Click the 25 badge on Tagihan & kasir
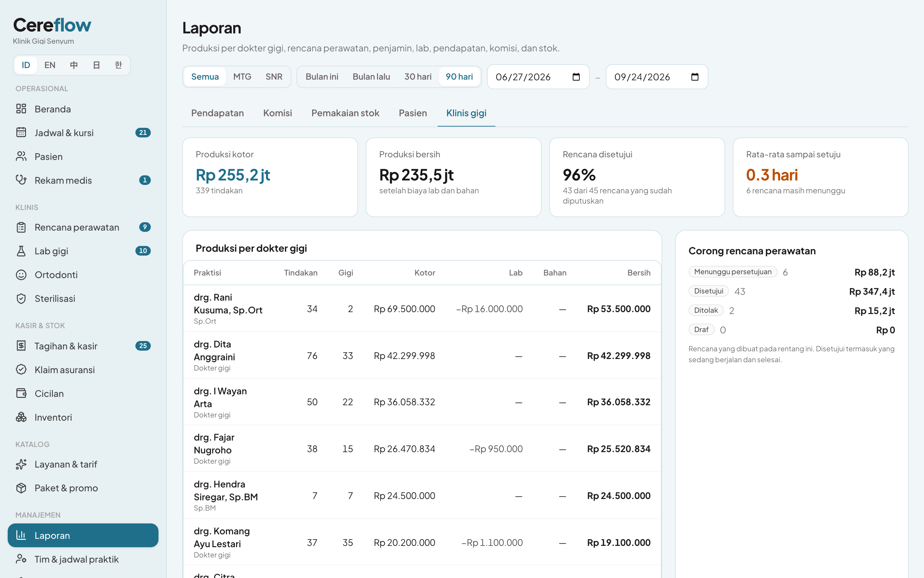 (143, 346)
